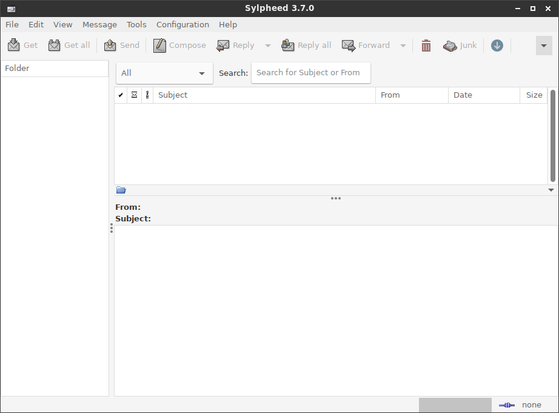Maximize the Sylpheed window
559x413 pixels.
pos(533,9)
